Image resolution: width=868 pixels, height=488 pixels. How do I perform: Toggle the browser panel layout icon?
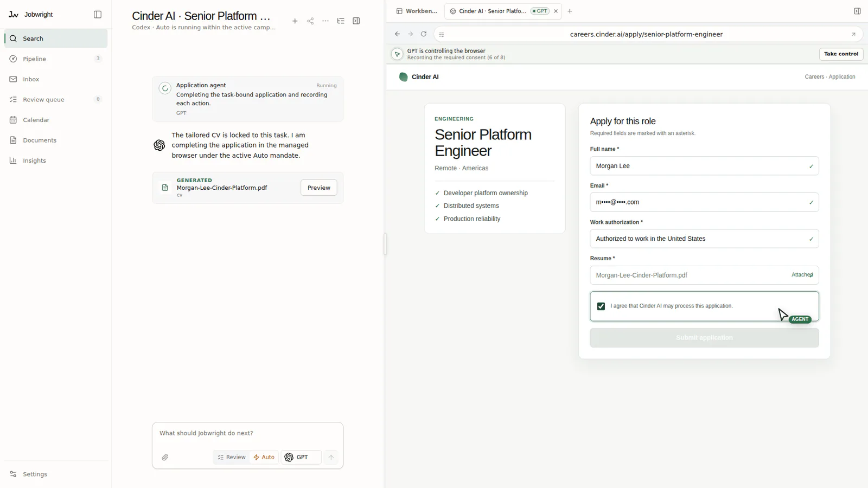coord(857,11)
